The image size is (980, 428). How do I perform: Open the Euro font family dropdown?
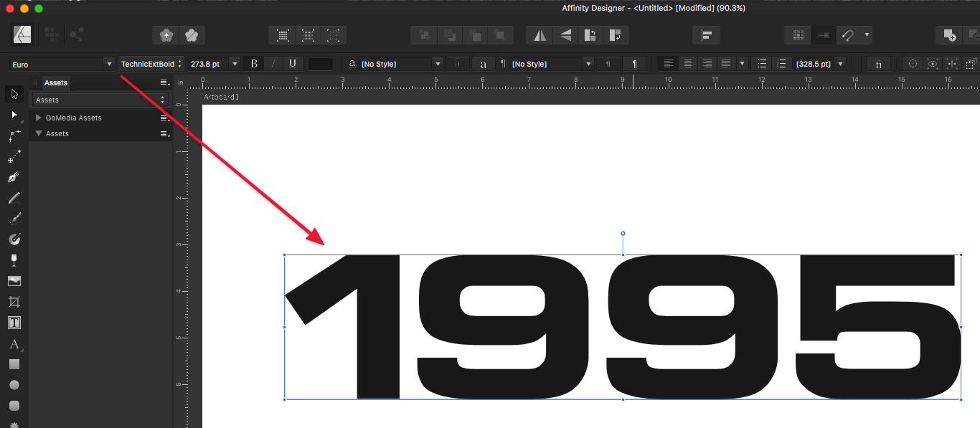point(109,65)
